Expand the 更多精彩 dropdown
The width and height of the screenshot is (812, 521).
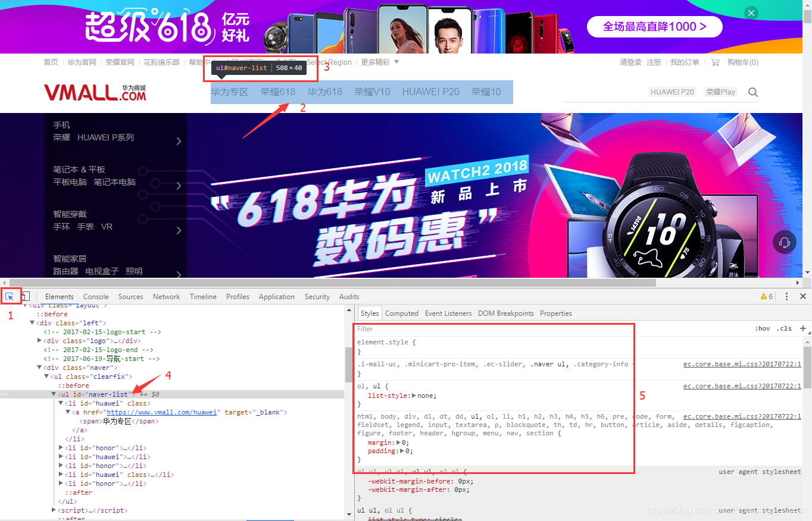tap(380, 62)
